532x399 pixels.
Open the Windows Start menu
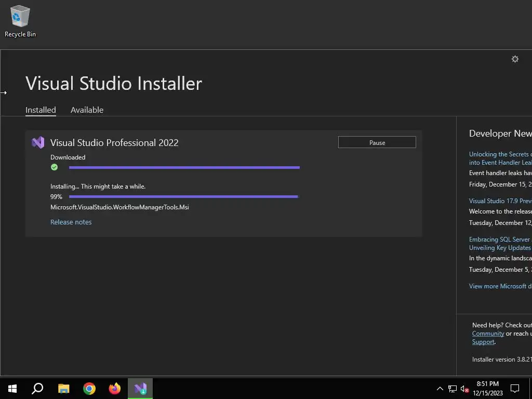pyautogui.click(x=12, y=389)
